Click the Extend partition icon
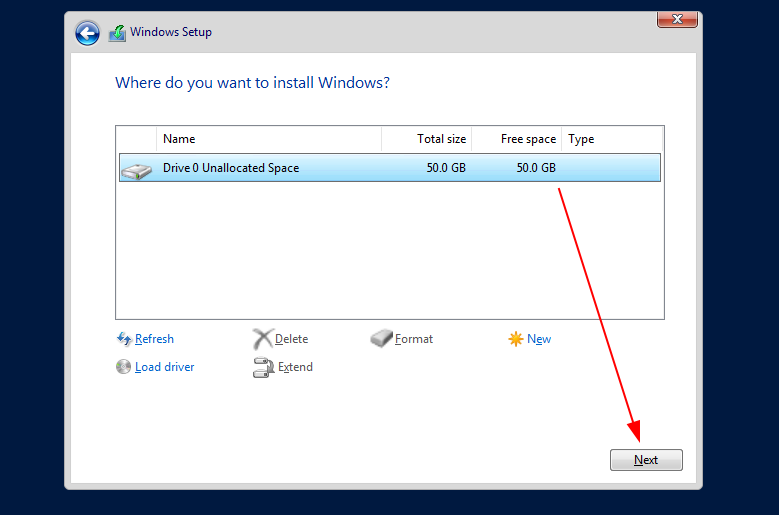779x515 pixels. (263, 368)
